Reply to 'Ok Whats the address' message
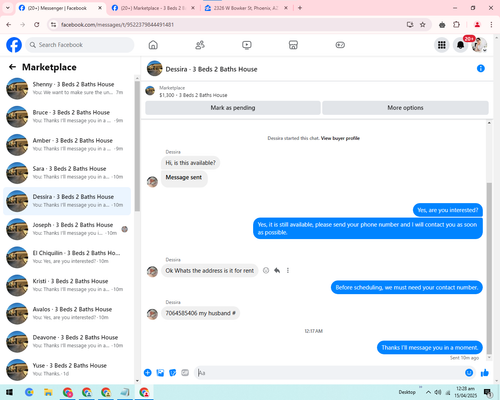This screenshot has width=500, height=400. coord(277,271)
